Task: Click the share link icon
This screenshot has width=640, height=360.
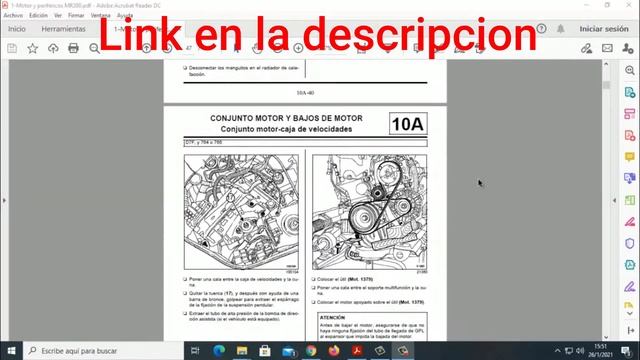Action: pyautogui.click(x=587, y=49)
